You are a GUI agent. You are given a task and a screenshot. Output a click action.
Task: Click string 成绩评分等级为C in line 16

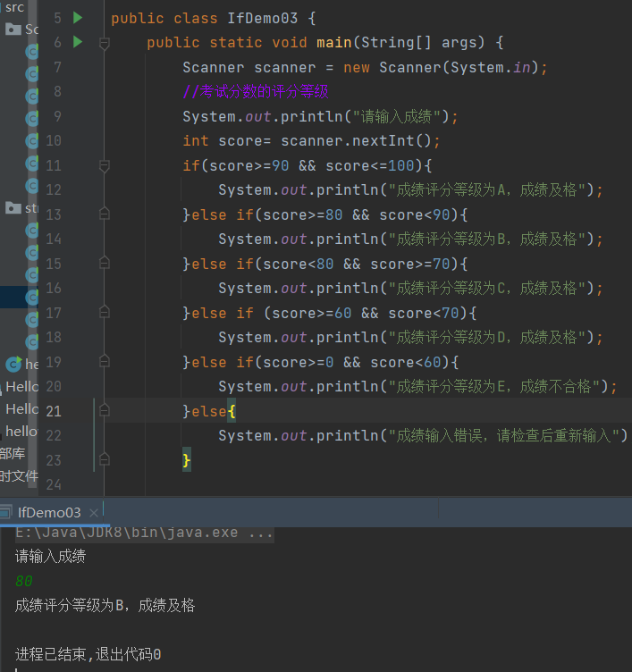pyautogui.click(x=451, y=289)
